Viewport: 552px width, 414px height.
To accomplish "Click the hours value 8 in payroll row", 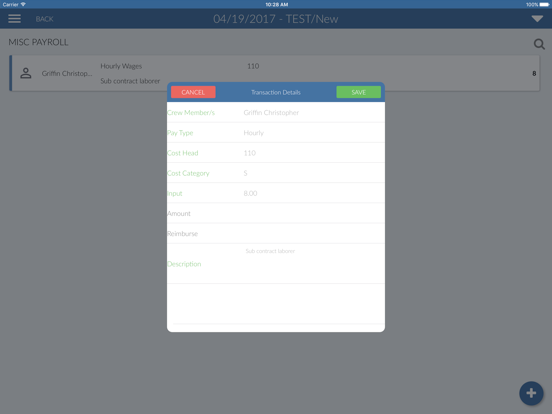I will [x=534, y=73].
